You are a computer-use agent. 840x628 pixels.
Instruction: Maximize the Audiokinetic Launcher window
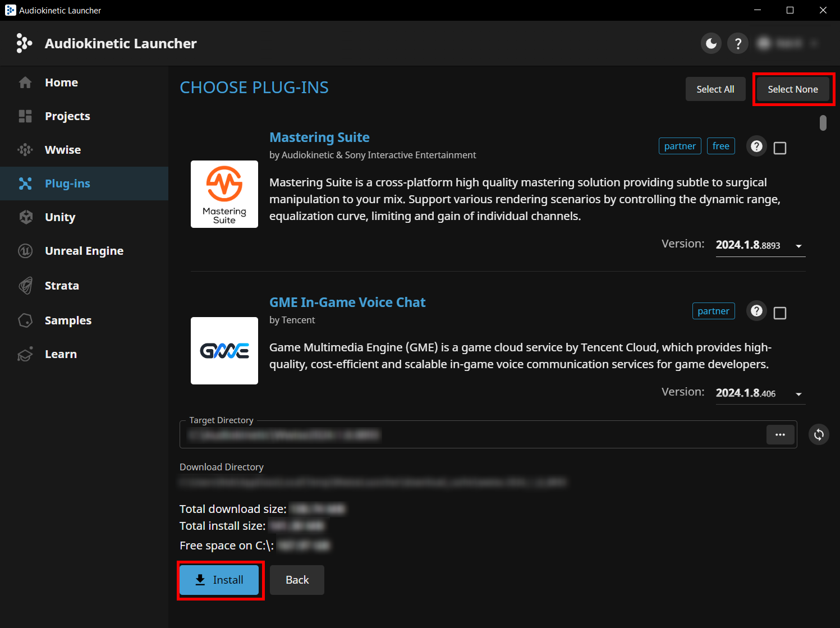[x=790, y=10]
